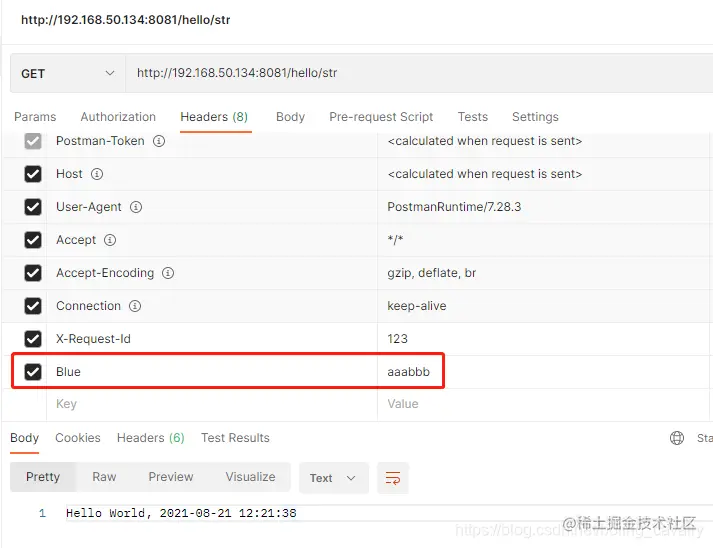Click info icon beside Connection header

pyautogui.click(x=135, y=306)
